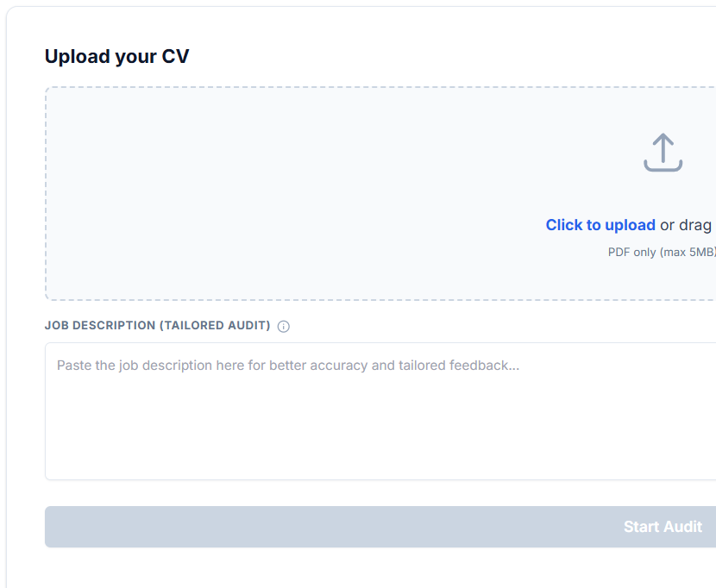Image resolution: width=716 pixels, height=588 pixels.
Task: Click the tray base of the upload icon
Action: coord(663,167)
